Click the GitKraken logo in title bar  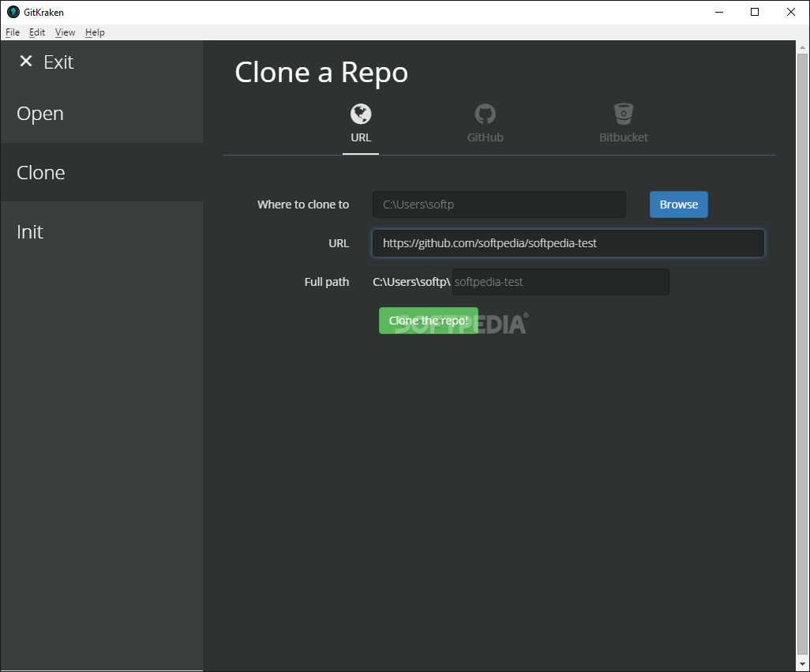click(x=13, y=12)
